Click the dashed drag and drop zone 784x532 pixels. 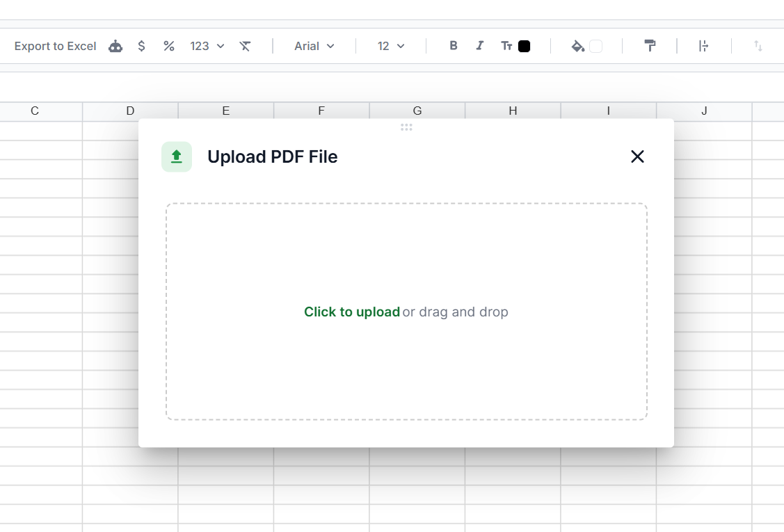[x=406, y=312]
